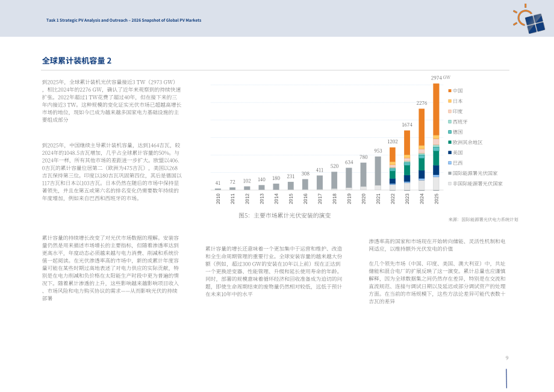Click the '231' bar value label
Image resolution: width=554 pixels, height=392 pixels.
coord(290,176)
